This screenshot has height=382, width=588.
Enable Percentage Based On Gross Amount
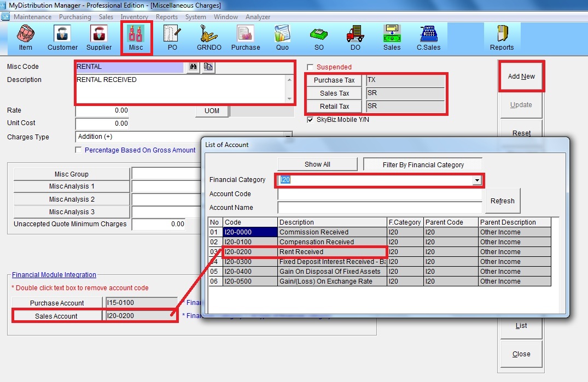pos(79,150)
